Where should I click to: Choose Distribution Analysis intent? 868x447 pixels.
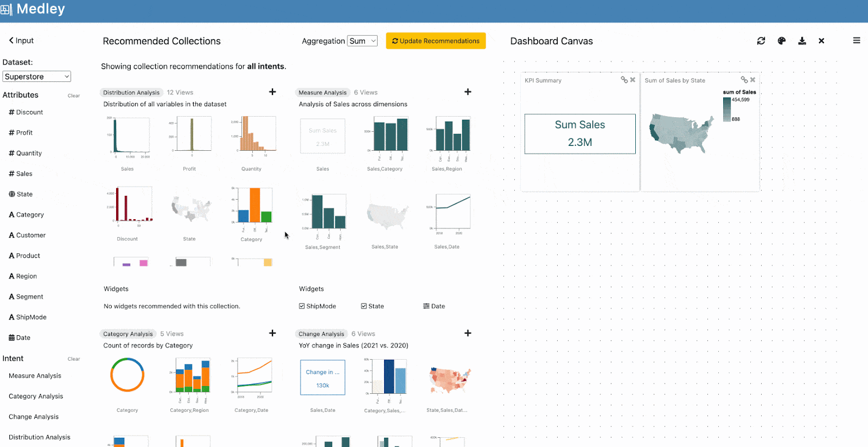[x=40, y=437]
